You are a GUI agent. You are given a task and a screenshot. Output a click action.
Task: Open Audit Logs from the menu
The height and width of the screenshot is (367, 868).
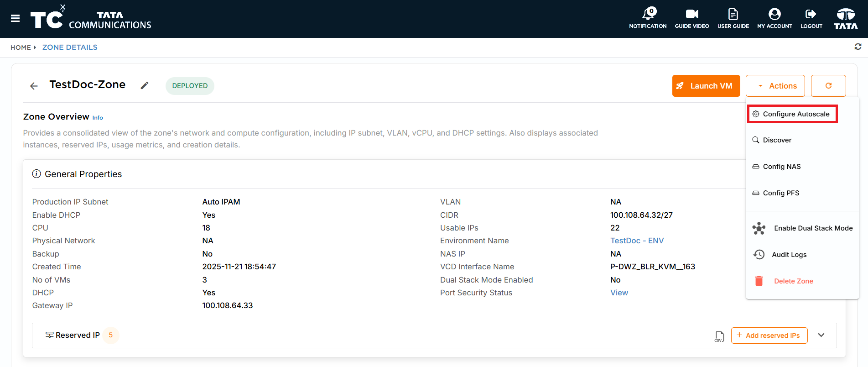(780, 255)
